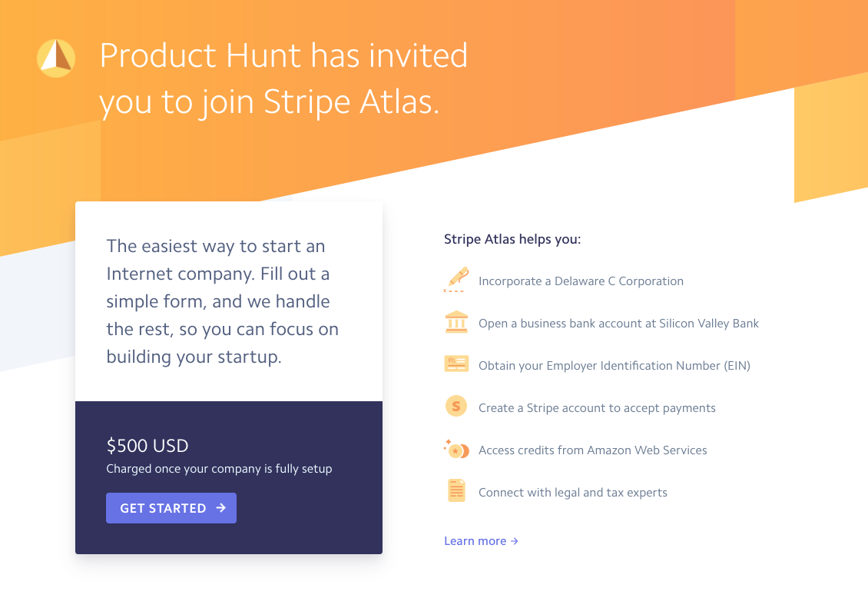Click 'Access credits from Amazon Web Services'
The height and width of the screenshot is (598, 868).
point(592,450)
